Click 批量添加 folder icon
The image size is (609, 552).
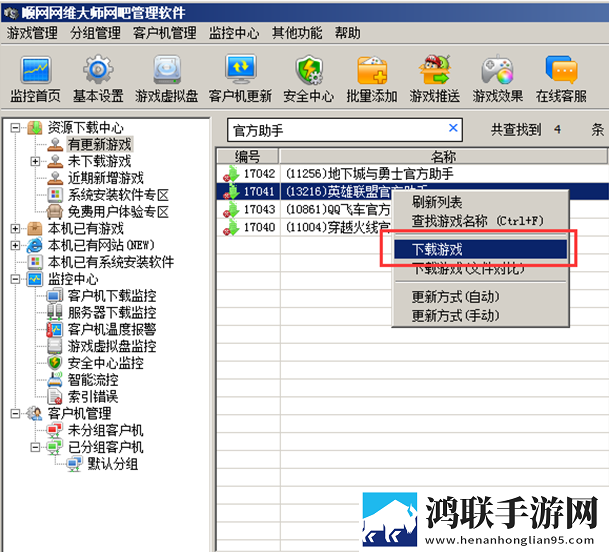point(372,70)
